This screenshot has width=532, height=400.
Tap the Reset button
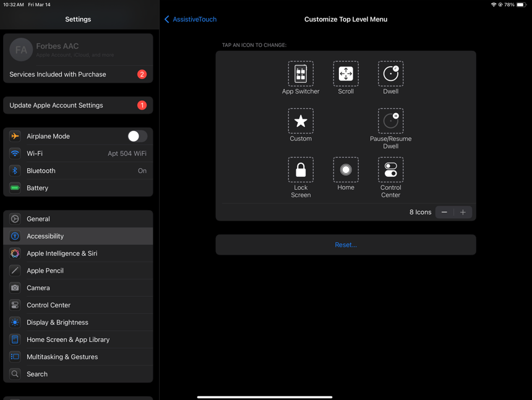tap(345, 244)
